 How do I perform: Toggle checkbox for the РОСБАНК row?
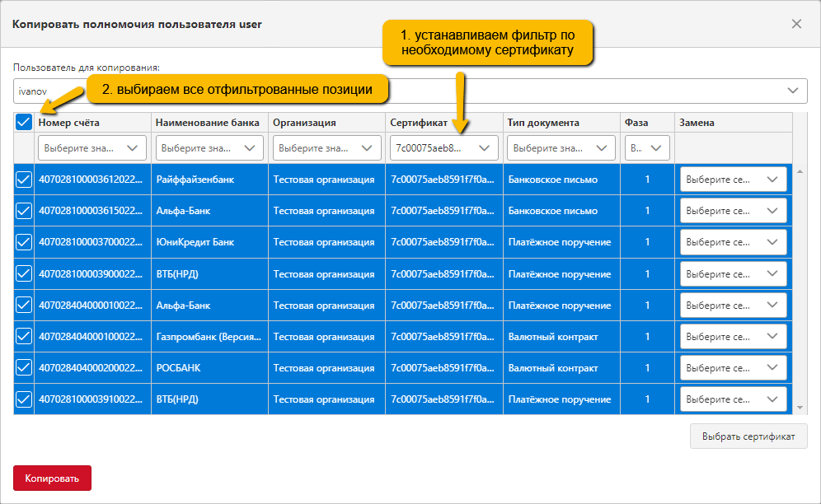click(x=24, y=368)
